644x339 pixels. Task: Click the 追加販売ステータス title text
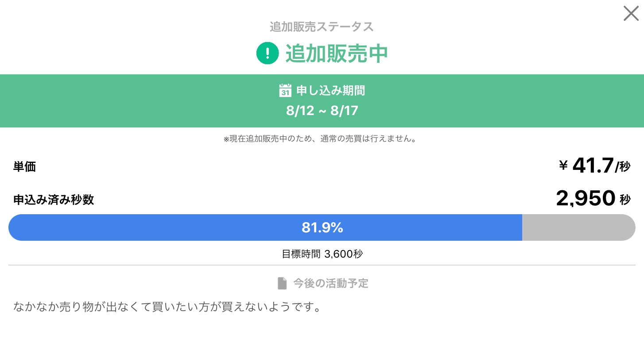[322, 27]
